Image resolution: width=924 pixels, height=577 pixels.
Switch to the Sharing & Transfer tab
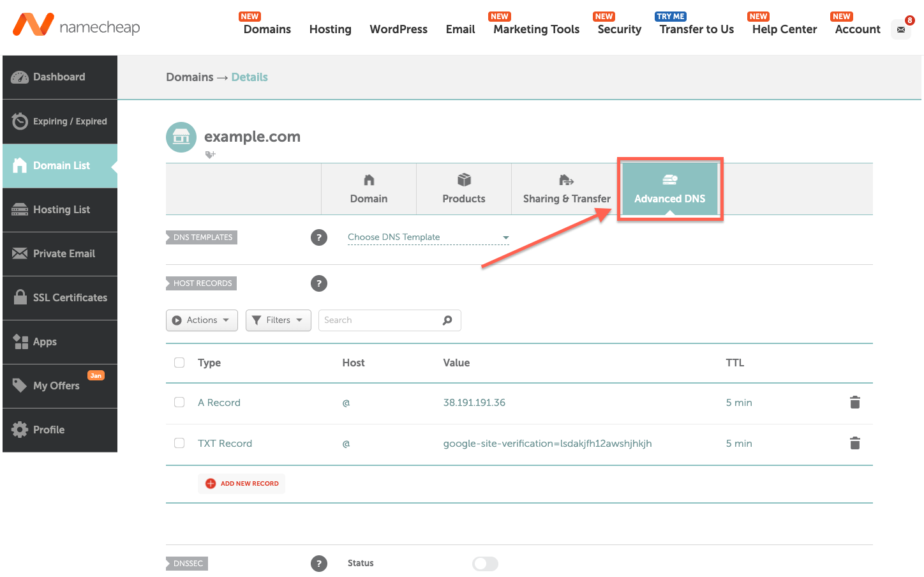point(565,189)
